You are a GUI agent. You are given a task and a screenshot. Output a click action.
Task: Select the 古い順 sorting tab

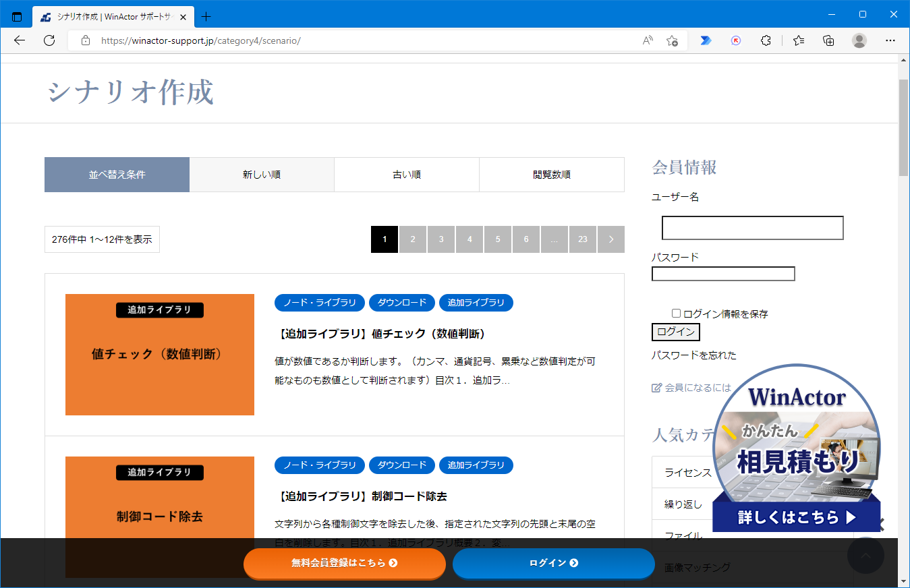[406, 174]
